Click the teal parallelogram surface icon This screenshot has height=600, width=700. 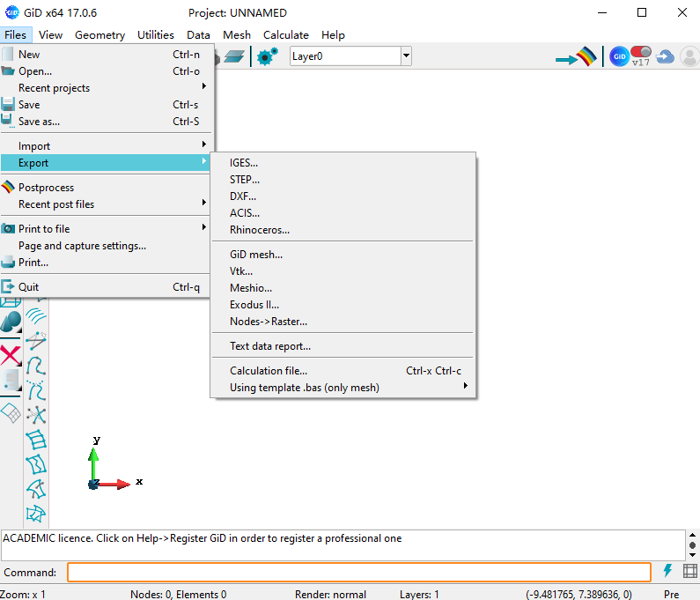pos(234,56)
